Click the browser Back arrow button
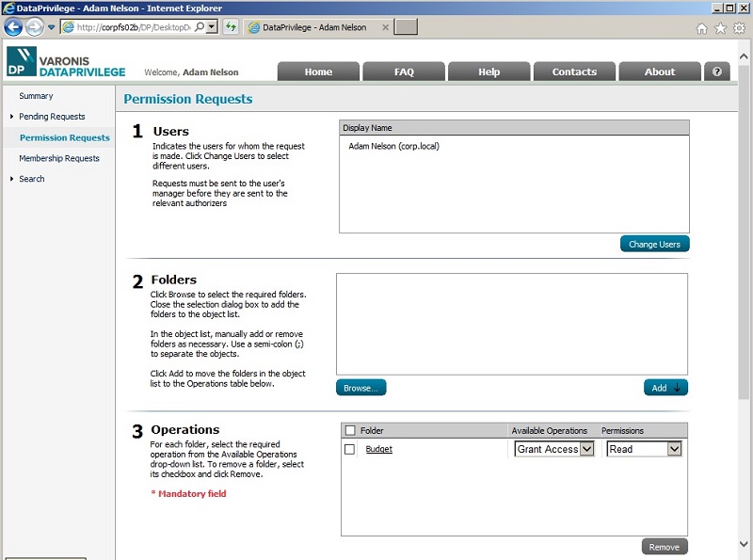Viewport: 753px width, 560px height. (13, 27)
